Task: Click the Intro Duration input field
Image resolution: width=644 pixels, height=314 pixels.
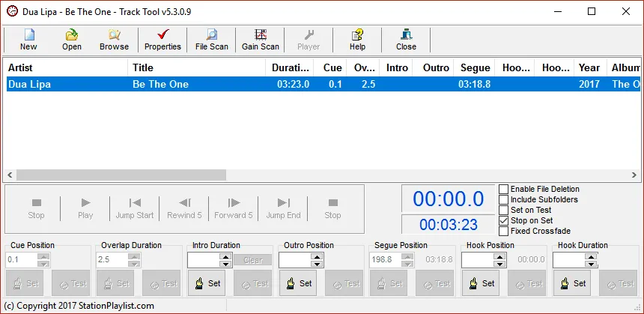Action: pos(204,260)
